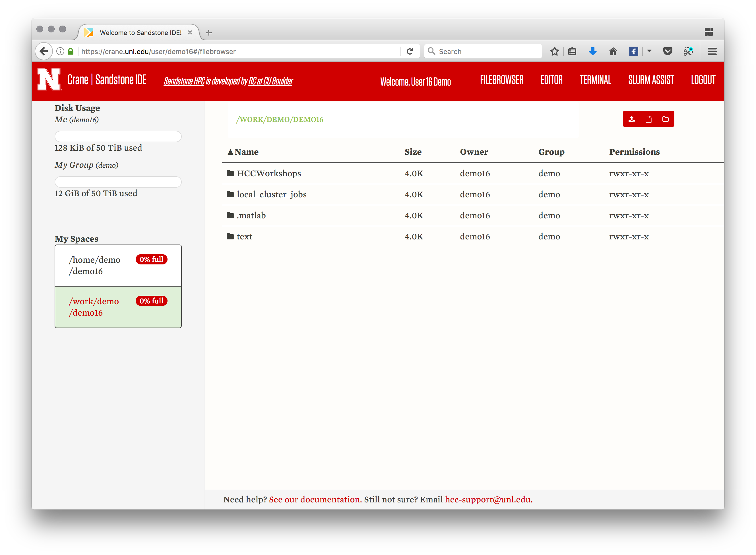The height and width of the screenshot is (555, 756).
Task: Click the upload file icon button
Action: tap(631, 119)
